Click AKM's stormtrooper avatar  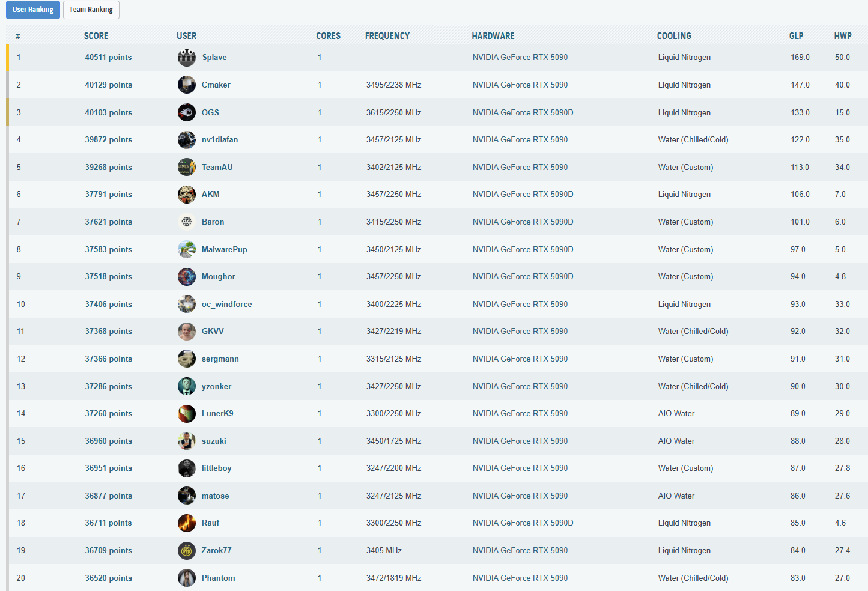187,195
